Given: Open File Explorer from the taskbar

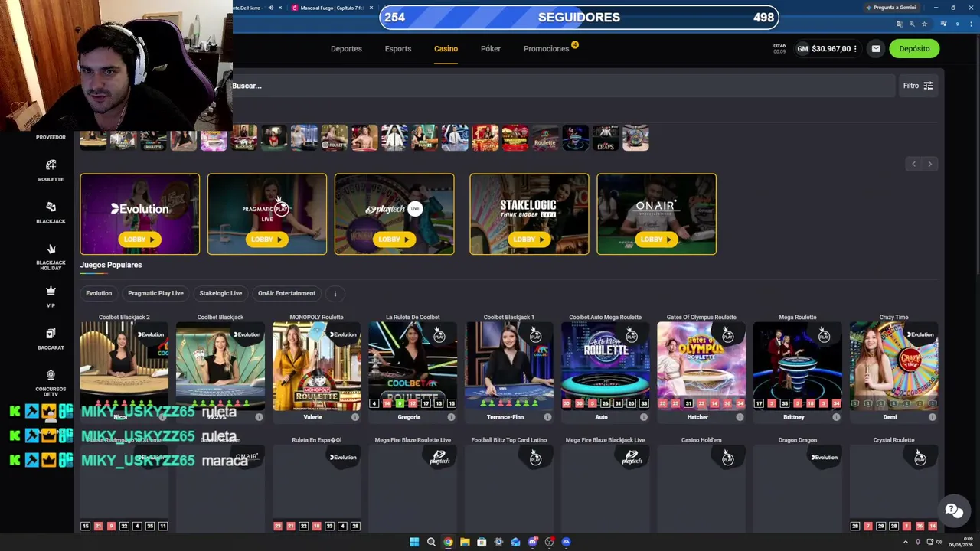Looking at the screenshot, I should point(465,542).
